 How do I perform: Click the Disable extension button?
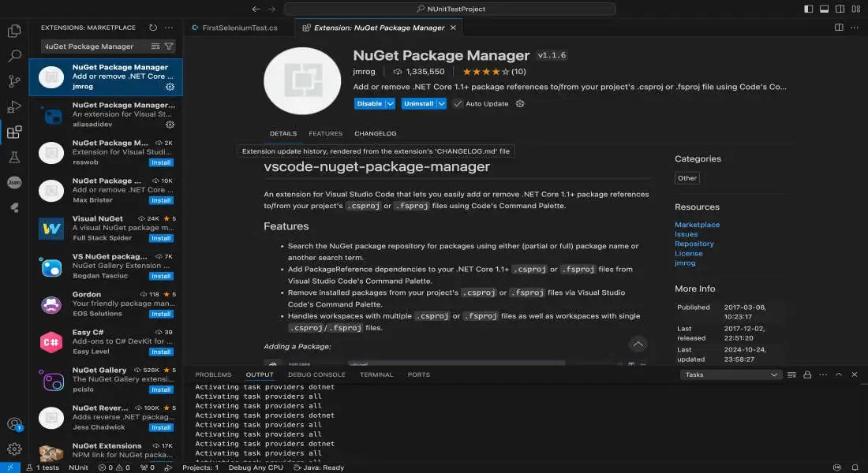point(369,103)
